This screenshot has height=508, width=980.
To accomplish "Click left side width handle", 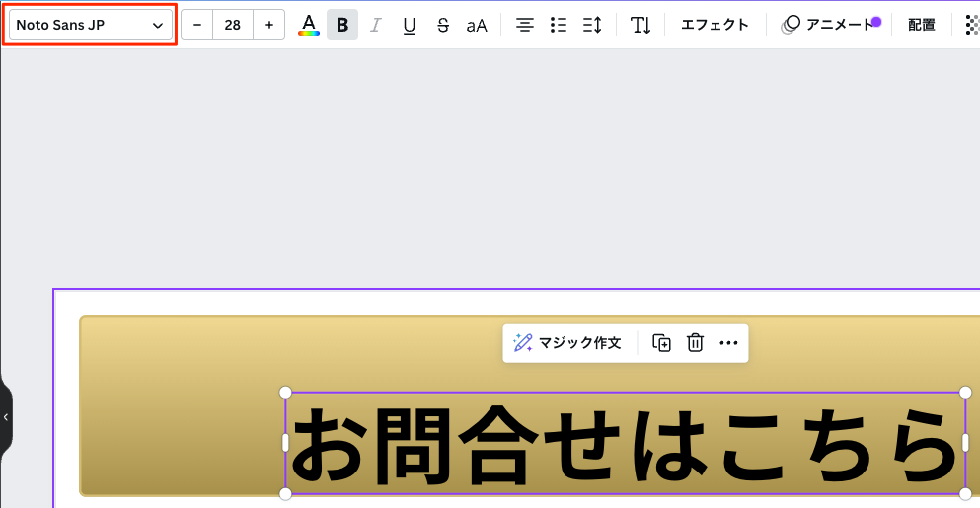I will point(285,443).
